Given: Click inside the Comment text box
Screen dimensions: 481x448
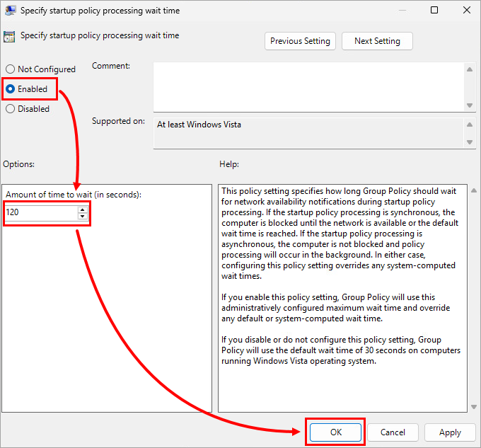Looking at the screenshot, I should pos(308,87).
